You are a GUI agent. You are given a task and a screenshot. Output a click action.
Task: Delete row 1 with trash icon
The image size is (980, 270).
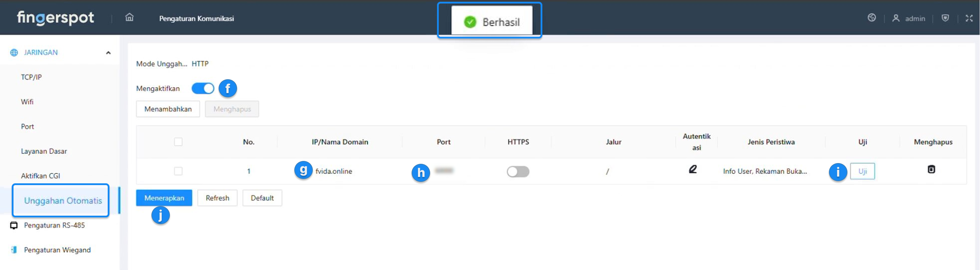(931, 169)
